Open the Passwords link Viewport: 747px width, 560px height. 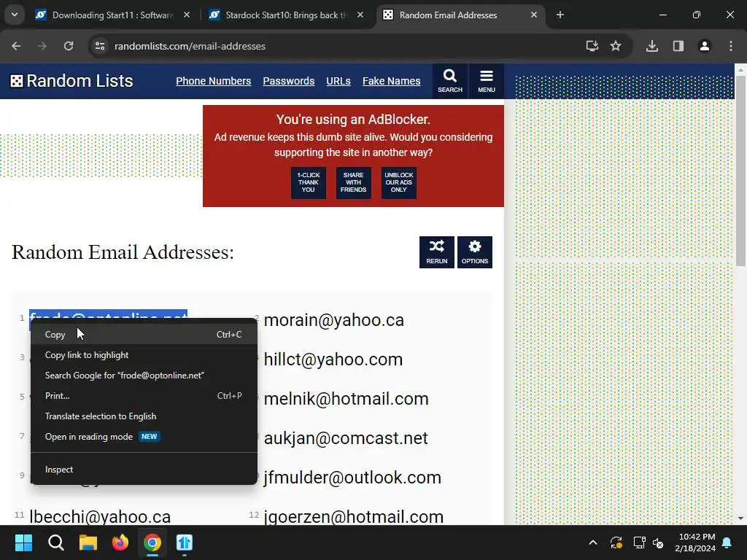(289, 81)
